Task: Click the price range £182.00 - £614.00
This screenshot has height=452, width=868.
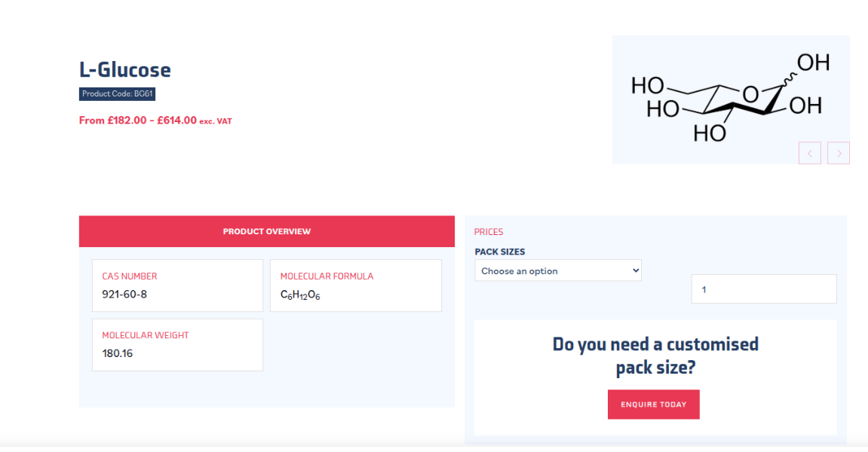Action: (138, 121)
